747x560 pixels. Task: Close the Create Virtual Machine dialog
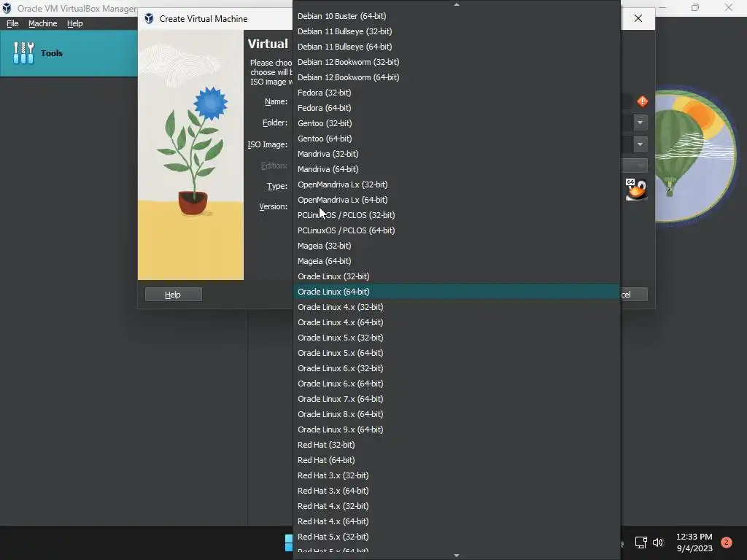(x=638, y=18)
